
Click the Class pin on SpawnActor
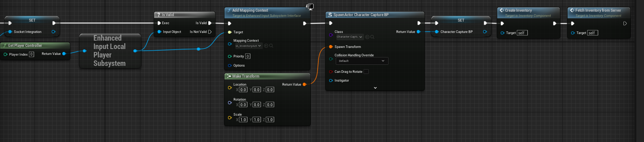point(331,35)
